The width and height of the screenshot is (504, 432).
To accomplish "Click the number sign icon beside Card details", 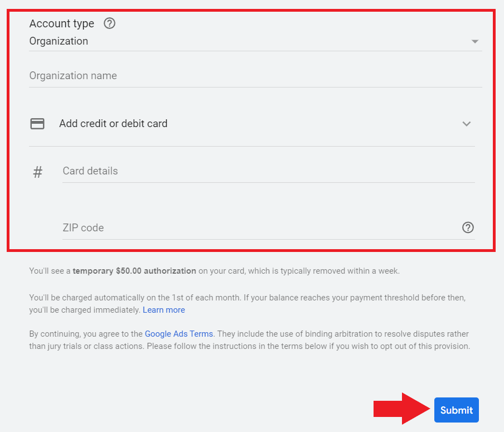I will (37, 172).
